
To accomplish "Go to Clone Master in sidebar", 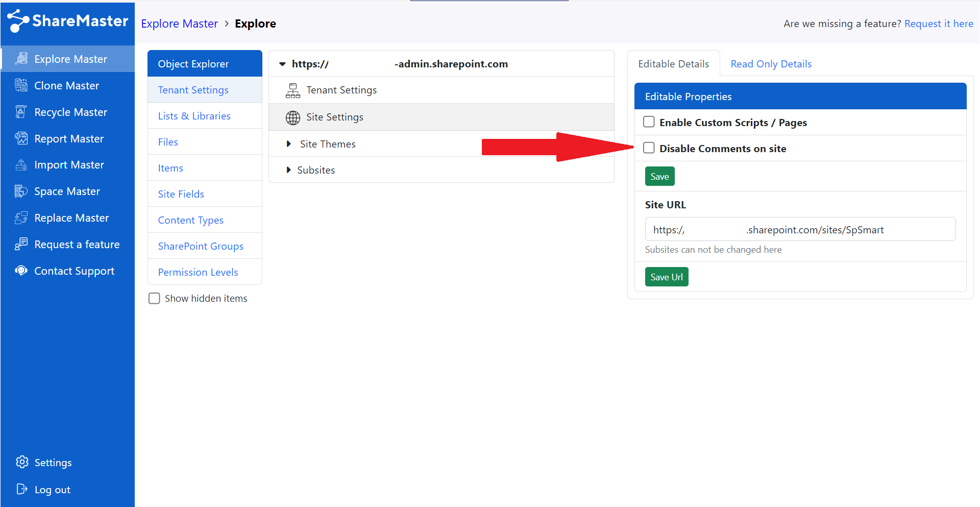I will (66, 85).
